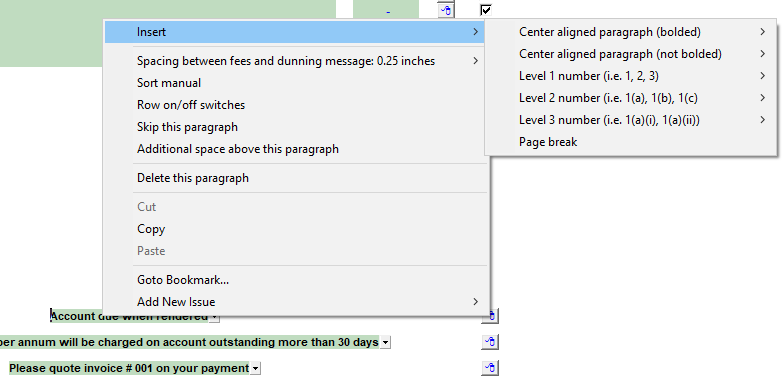Select Additional space above this paragraph
The image size is (784, 383).
295,149
